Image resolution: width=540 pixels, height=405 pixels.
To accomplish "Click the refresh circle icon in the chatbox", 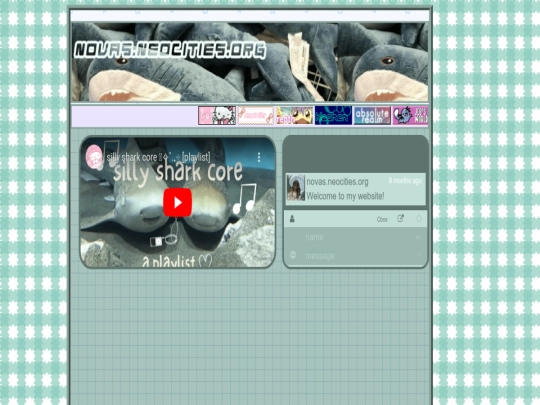I will (x=418, y=219).
